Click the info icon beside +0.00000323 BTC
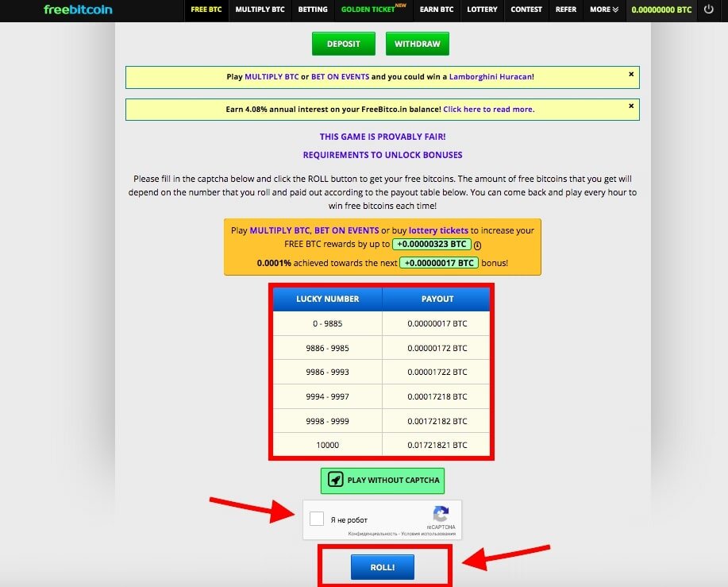 (477, 245)
